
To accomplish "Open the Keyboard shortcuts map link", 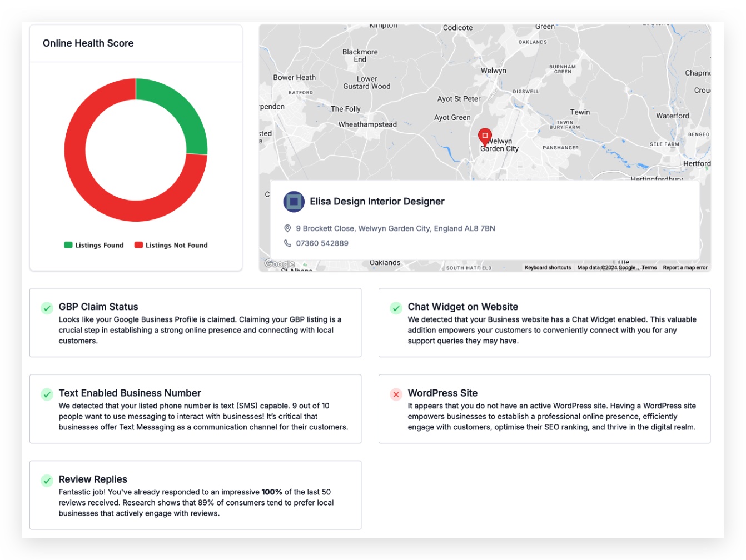I will click(548, 268).
